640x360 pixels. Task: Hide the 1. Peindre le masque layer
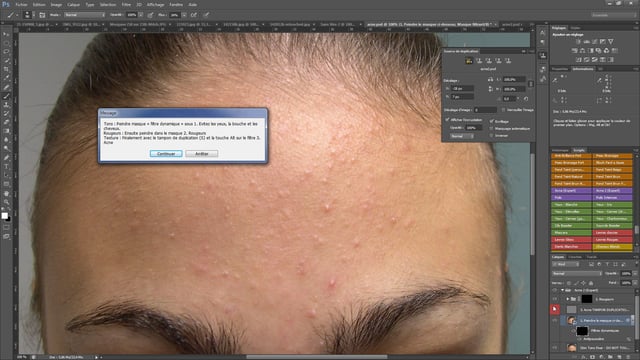pos(554,320)
